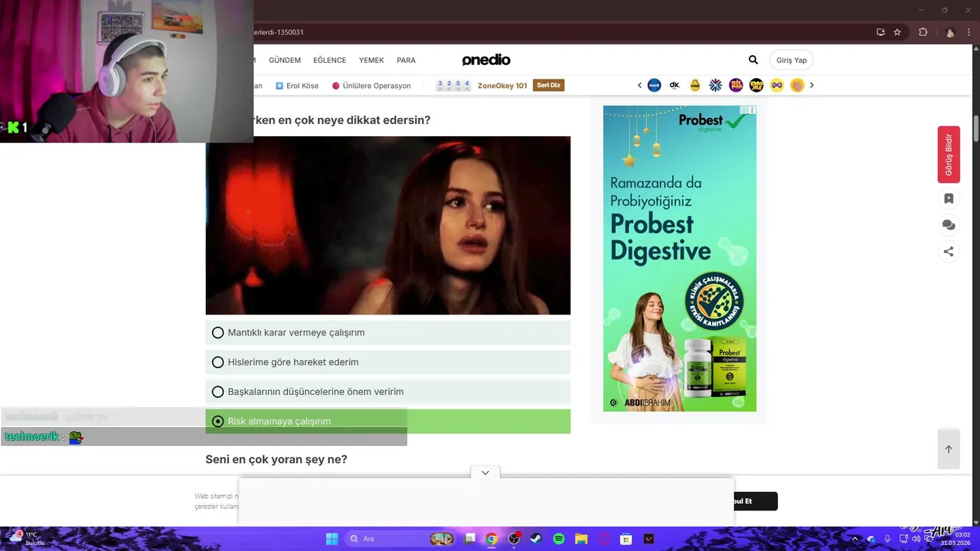Click the quiz question image

pyautogui.click(x=388, y=225)
